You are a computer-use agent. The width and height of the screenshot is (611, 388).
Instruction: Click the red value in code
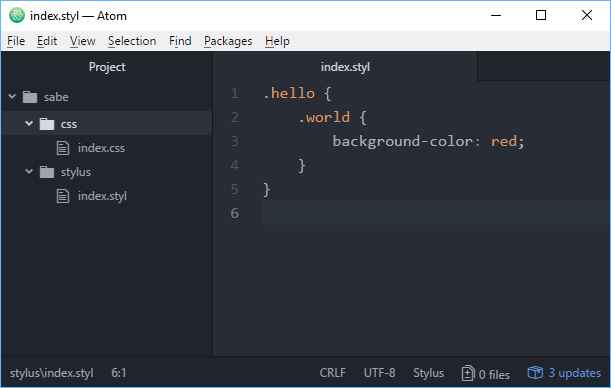coord(504,141)
